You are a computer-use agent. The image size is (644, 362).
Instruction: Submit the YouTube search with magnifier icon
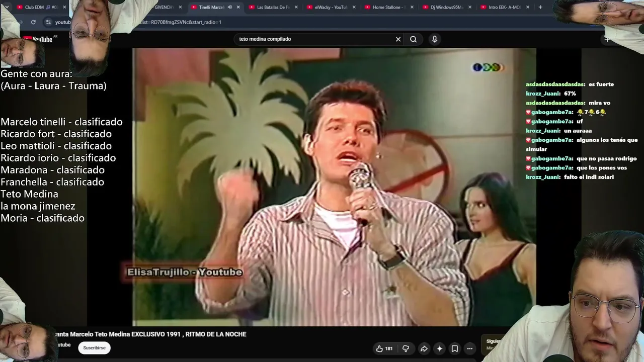[x=413, y=39]
